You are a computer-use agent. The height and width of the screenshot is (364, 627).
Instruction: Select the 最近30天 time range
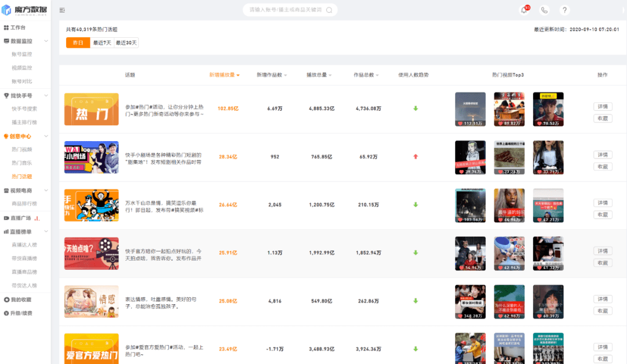click(126, 43)
